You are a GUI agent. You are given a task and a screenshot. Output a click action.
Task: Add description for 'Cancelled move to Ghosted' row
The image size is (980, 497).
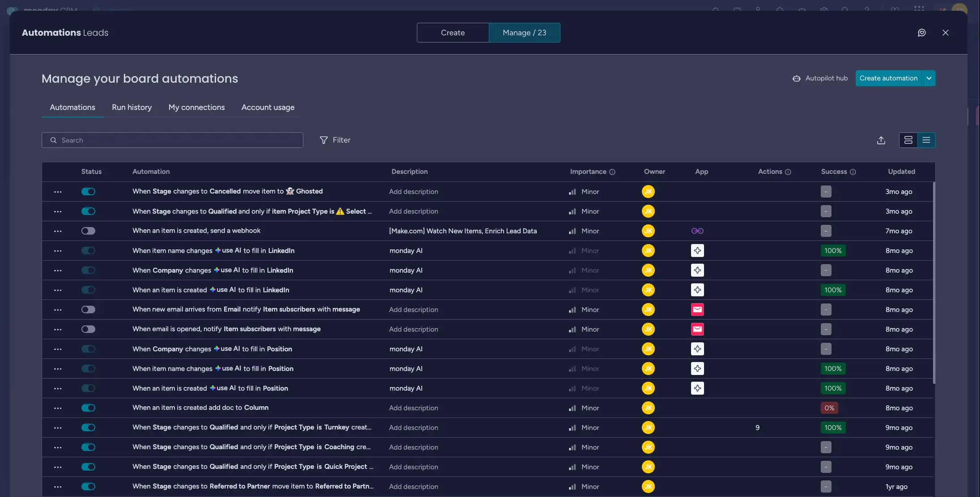coord(413,192)
